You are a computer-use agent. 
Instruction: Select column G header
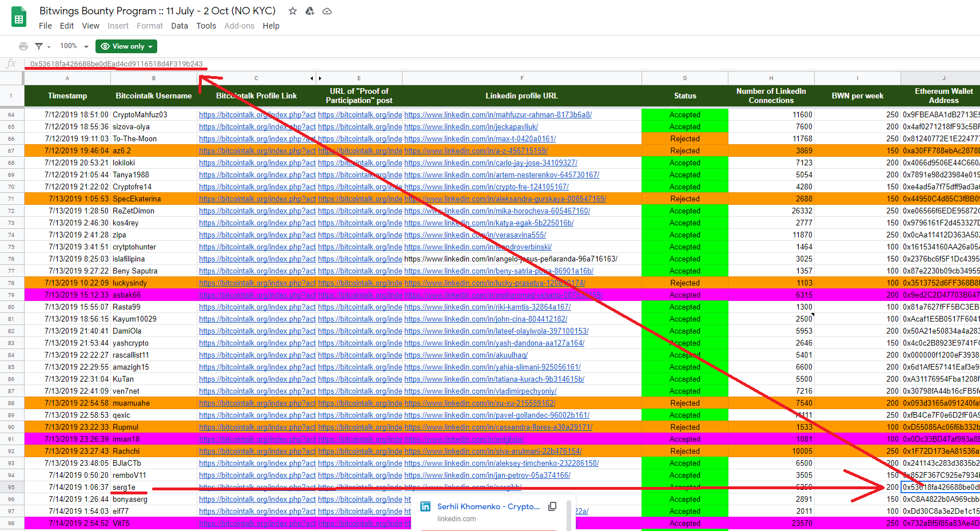pos(685,78)
